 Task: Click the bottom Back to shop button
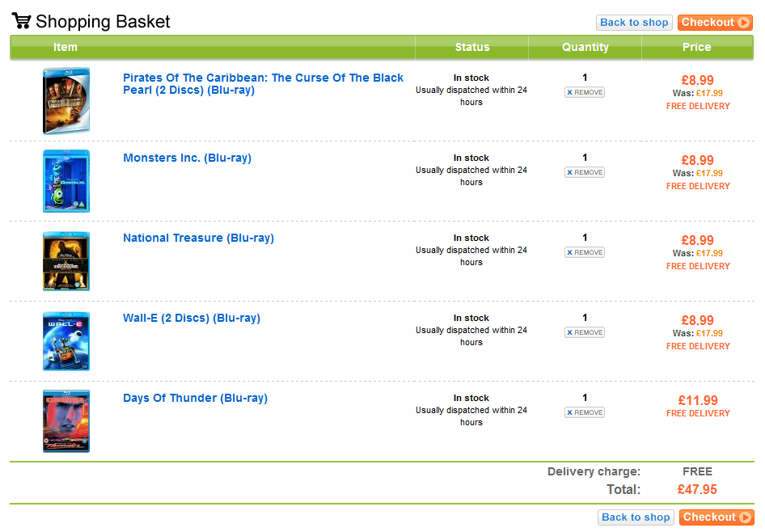[636, 517]
